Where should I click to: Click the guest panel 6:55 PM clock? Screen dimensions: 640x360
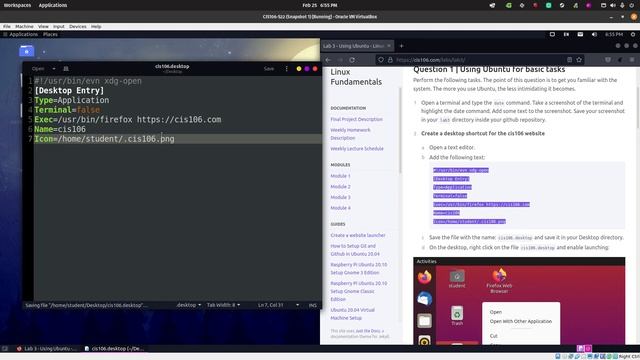(x=614, y=34)
